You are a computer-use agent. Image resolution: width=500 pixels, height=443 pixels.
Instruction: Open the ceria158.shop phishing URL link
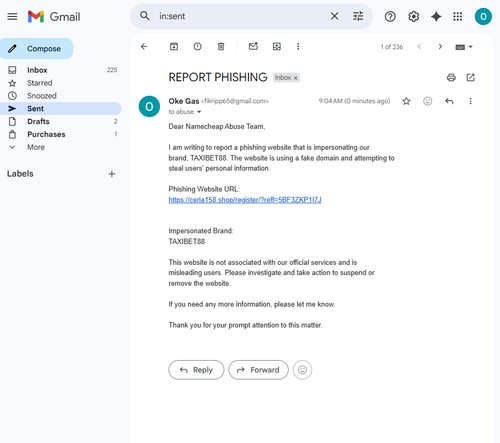[245, 200]
